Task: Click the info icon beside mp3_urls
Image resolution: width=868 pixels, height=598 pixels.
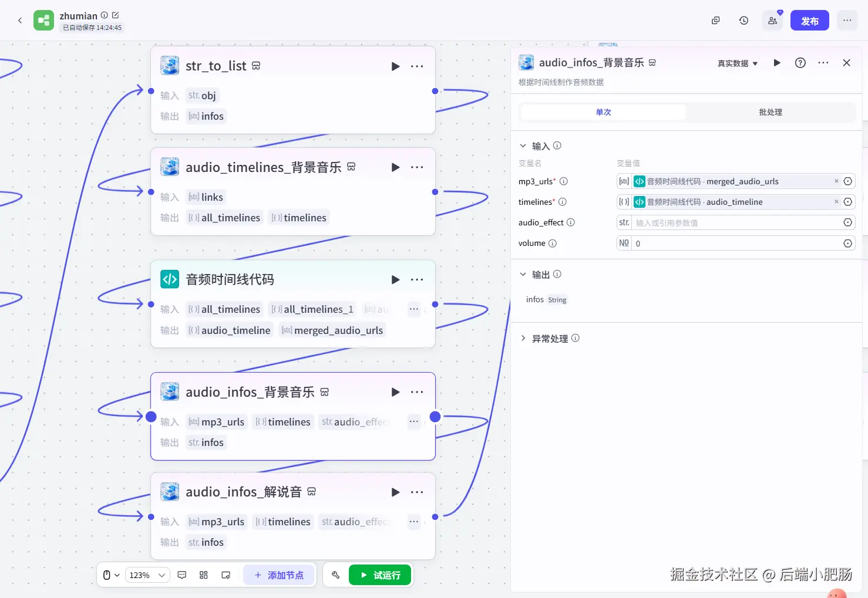Action: point(564,181)
